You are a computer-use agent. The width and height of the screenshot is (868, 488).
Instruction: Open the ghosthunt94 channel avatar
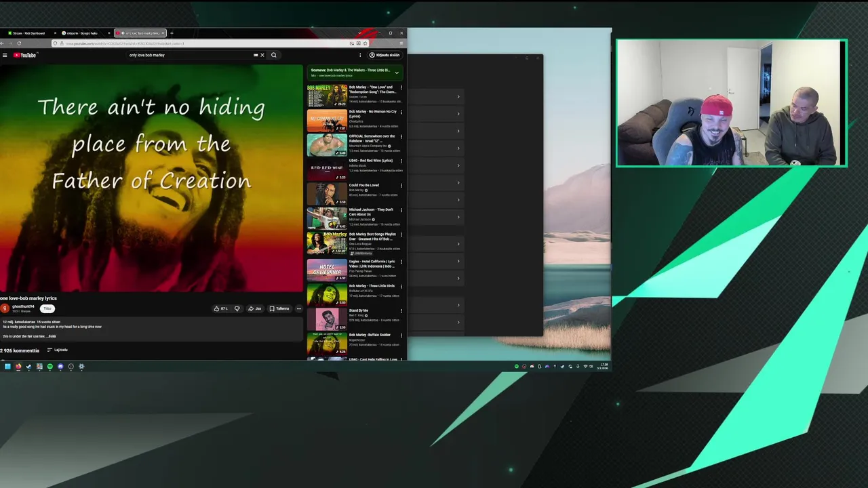coord(5,308)
